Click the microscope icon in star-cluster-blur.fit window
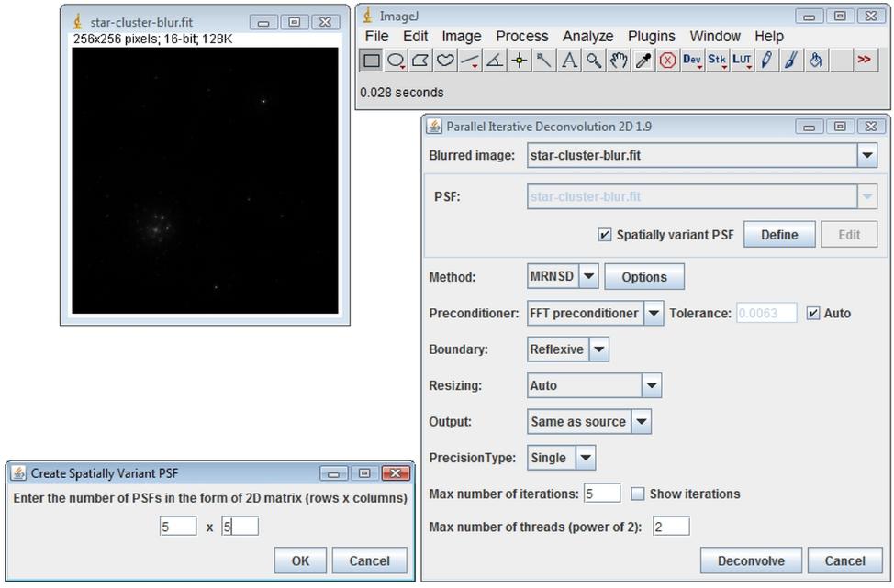This screenshot has width=894, height=588. tap(77, 22)
